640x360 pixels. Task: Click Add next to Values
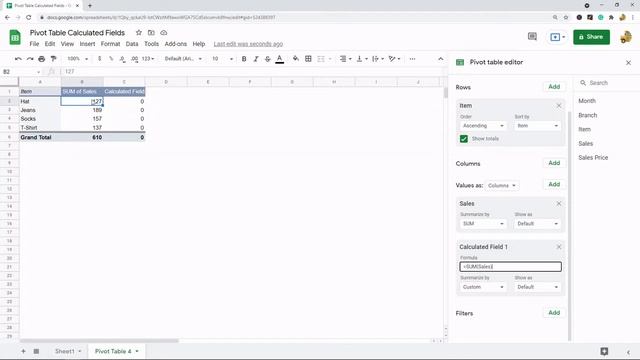click(554, 184)
